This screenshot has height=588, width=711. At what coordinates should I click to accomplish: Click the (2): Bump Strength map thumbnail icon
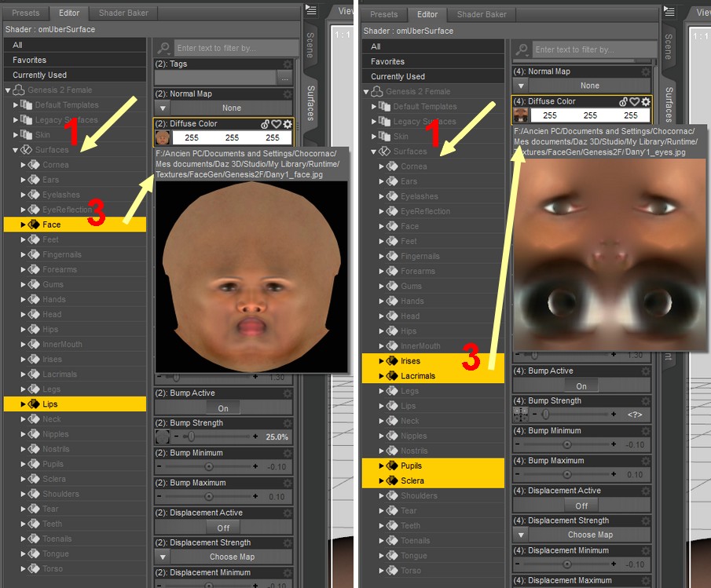(163, 436)
